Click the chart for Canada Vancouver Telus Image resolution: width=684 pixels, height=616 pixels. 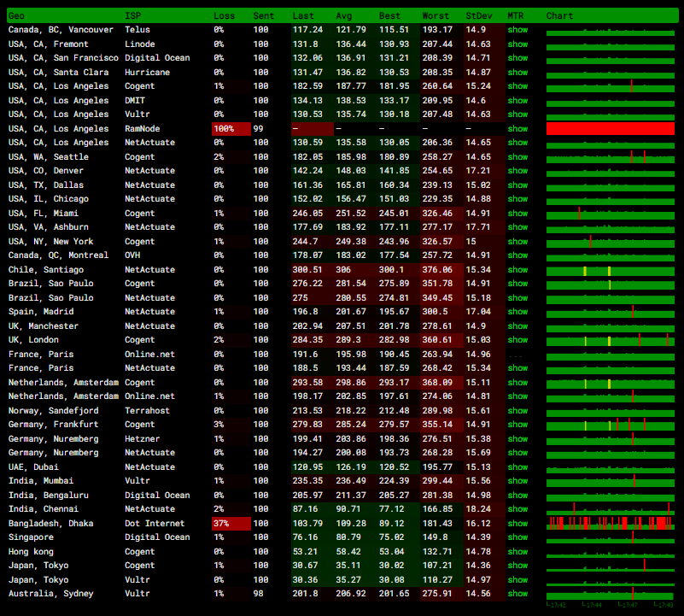(x=611, y=32)
